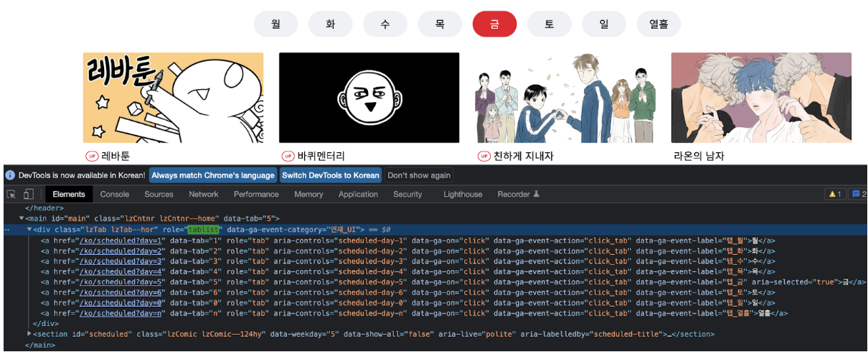Image resolution: width=868 pixels, height=352 pixels.
Task: Open the Sources panel tab
Action: 159,194
